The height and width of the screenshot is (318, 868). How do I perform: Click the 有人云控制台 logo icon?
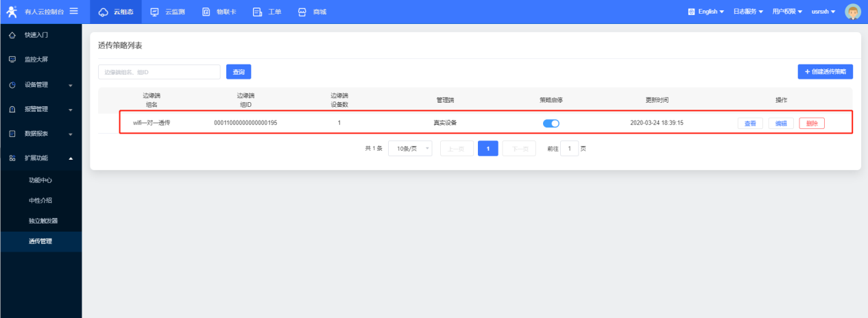[x=12, y=11]
